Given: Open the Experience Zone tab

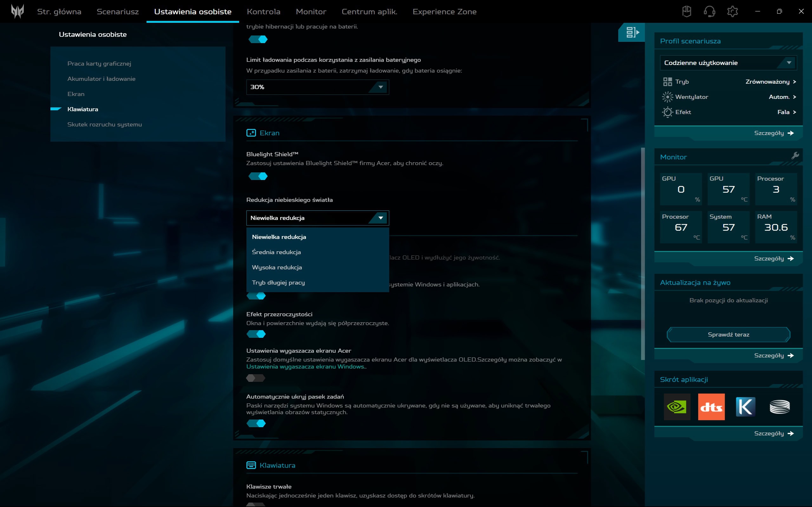Looking at the screenshot, I should (444, 11).
